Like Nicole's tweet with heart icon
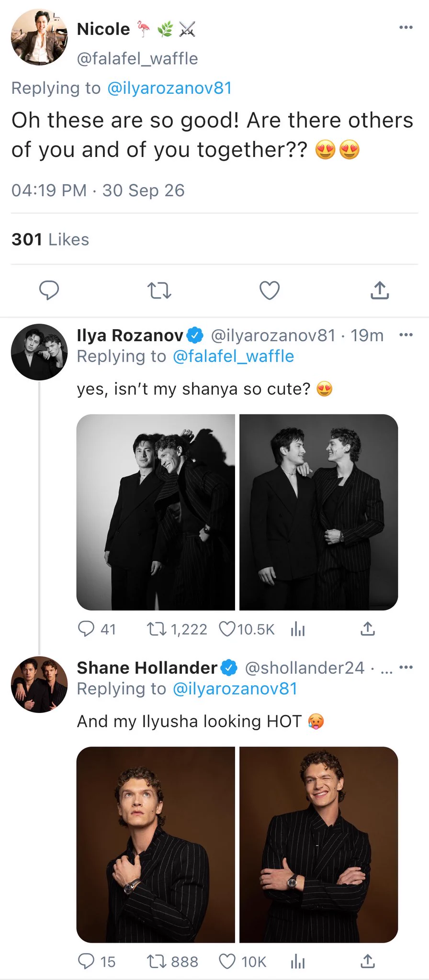 coord(269,290)
